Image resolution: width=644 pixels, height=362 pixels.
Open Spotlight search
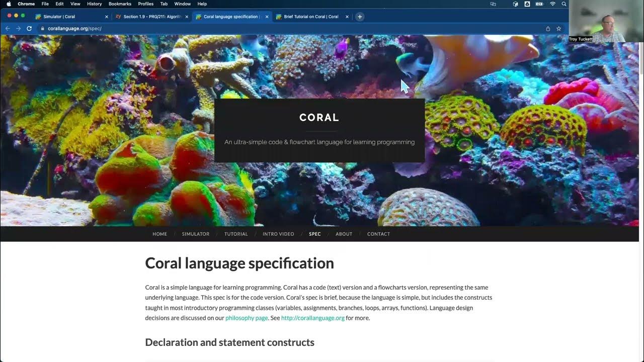coord(565,4)
